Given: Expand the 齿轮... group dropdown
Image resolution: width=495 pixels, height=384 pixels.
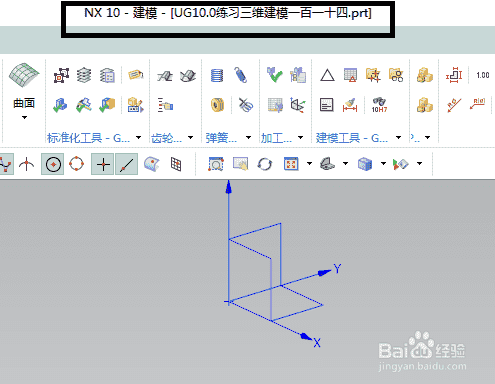Looking at the screenshot, I should coord(190,137).
